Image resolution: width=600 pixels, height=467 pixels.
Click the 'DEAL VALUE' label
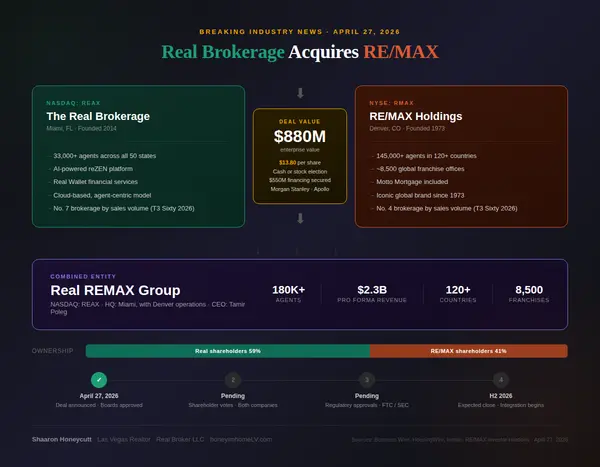tap(300, 122)
